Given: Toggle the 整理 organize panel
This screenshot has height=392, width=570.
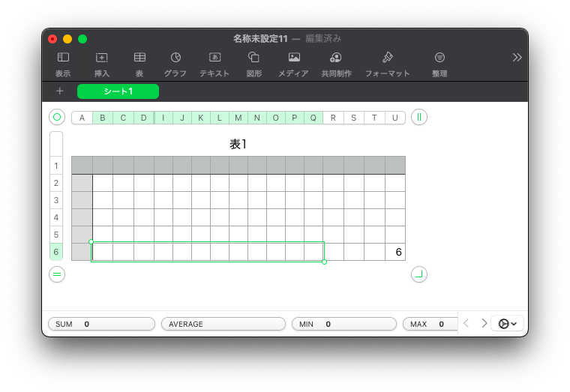Looking at the screenshot, I should pyautogui.click(x=439, y=58).
